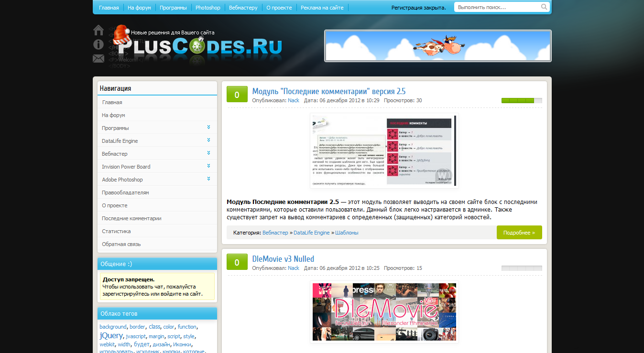Image resolution: width=644 pixels, height=353 pixels.
Task: Click the flying cow banner
Action: 437,46
